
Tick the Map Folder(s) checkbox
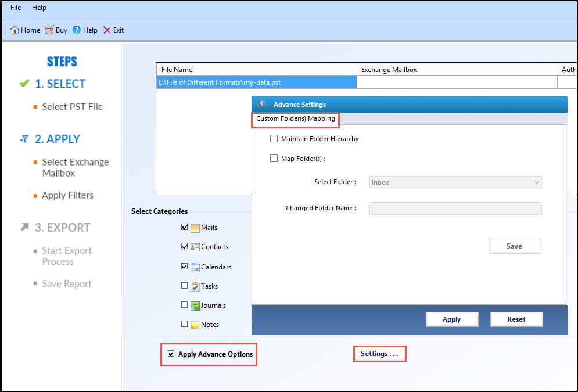[274, 159]
